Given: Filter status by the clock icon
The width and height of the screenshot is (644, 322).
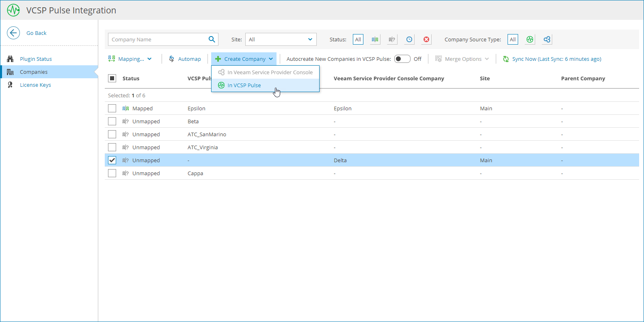Looking at the screenshot, I should point(409,39).
